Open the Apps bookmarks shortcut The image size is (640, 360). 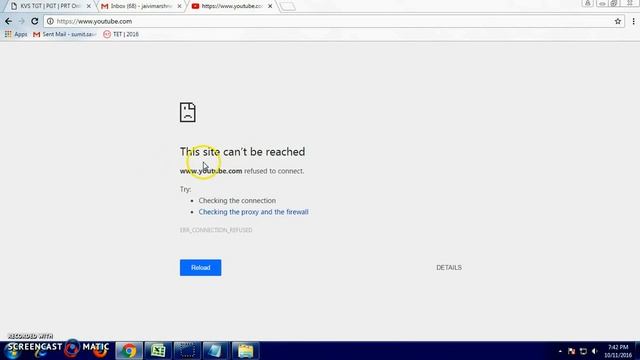coord(16,34)
